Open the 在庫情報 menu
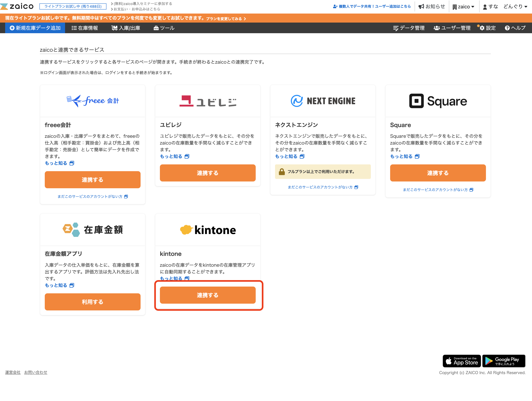Viewport: 532px width, 401px height. (85, 28)
